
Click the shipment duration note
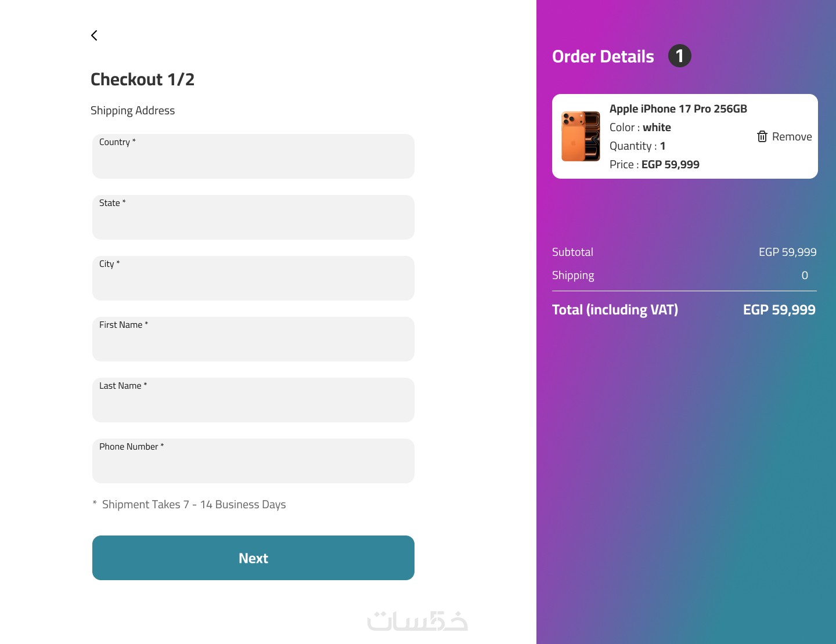[194, 504]
